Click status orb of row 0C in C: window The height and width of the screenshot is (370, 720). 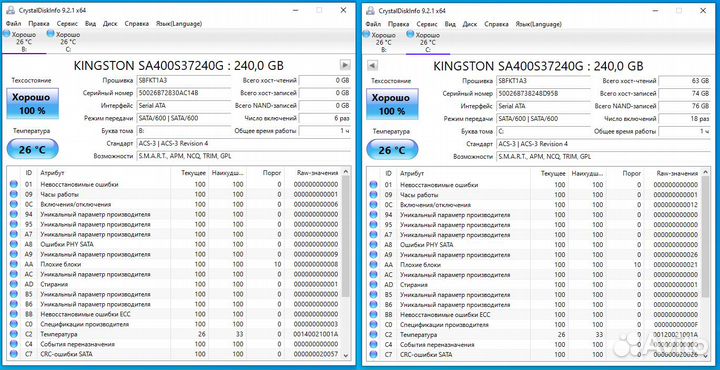click(x=373, y=205)
